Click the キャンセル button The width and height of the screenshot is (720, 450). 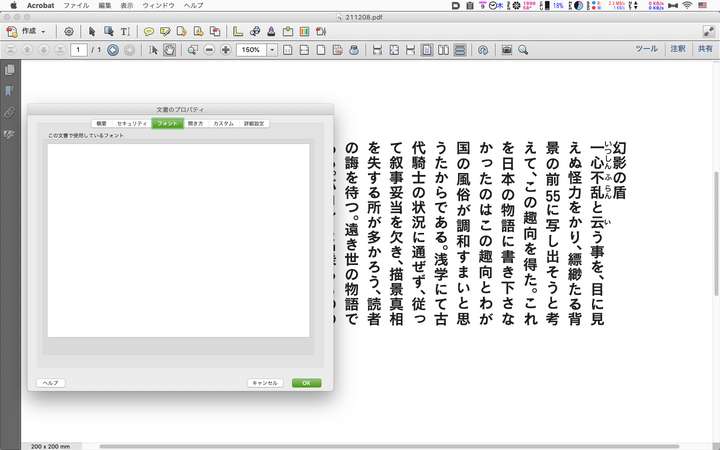point(265,382)
